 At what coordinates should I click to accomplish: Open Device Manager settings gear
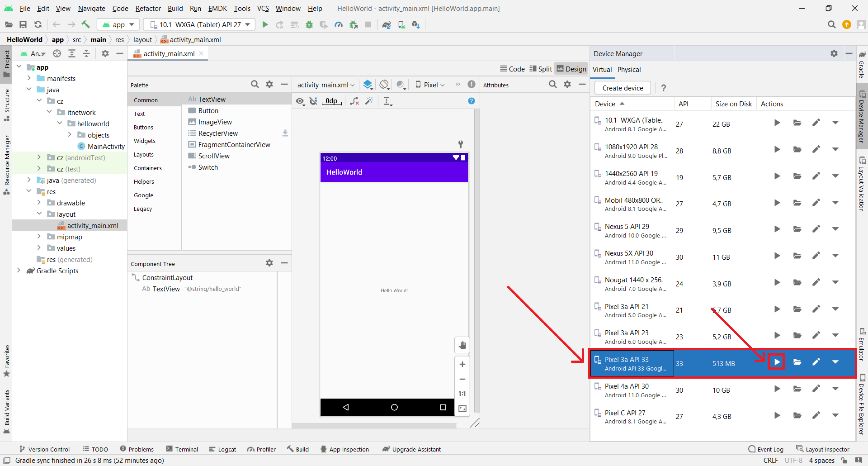[834, 53]
